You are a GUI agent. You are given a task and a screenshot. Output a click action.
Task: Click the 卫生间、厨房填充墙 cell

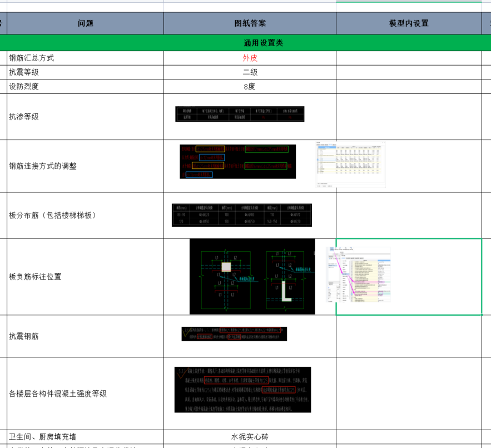coord(85,437)
